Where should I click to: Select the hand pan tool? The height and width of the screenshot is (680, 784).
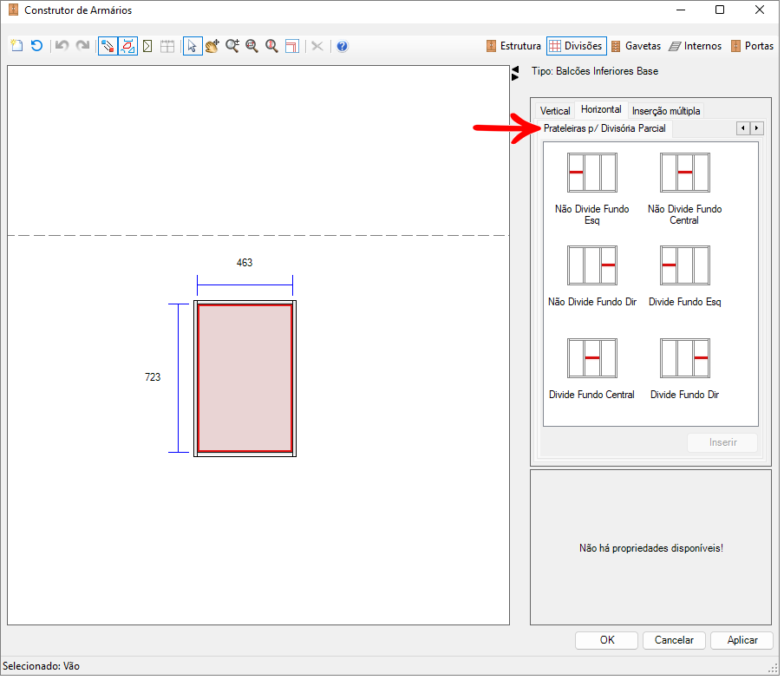(212, 47)
